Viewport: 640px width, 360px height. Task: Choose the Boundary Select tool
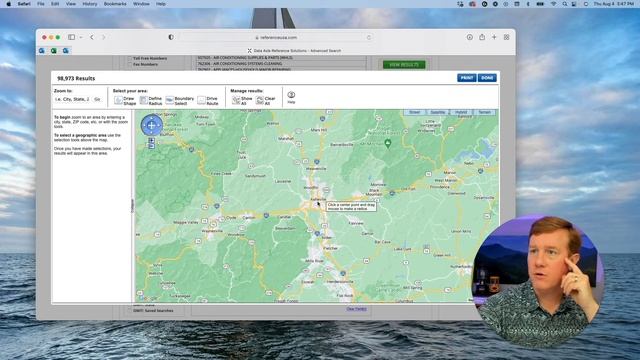pos(180,101)
